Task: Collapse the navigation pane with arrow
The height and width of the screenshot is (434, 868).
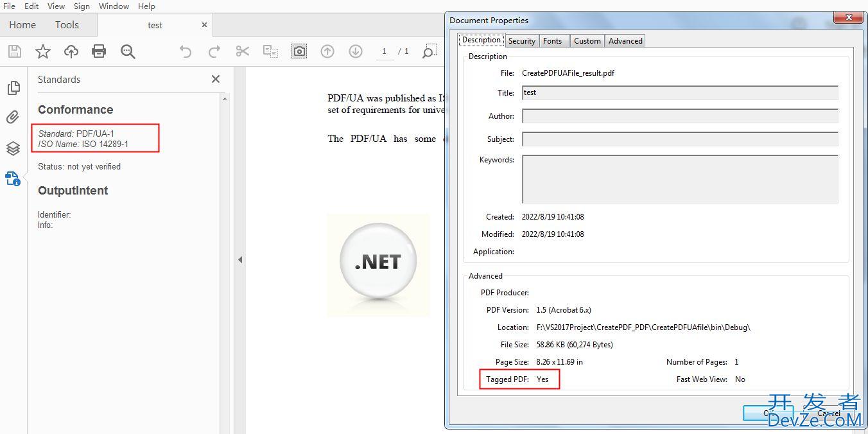Action: (x=240, y=260)
